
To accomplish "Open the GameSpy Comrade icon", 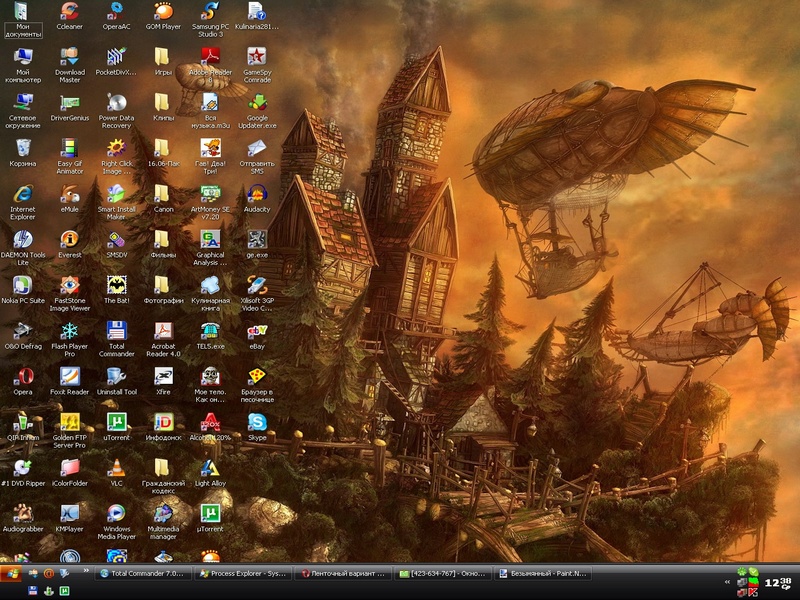I will [x=257, y=57].
